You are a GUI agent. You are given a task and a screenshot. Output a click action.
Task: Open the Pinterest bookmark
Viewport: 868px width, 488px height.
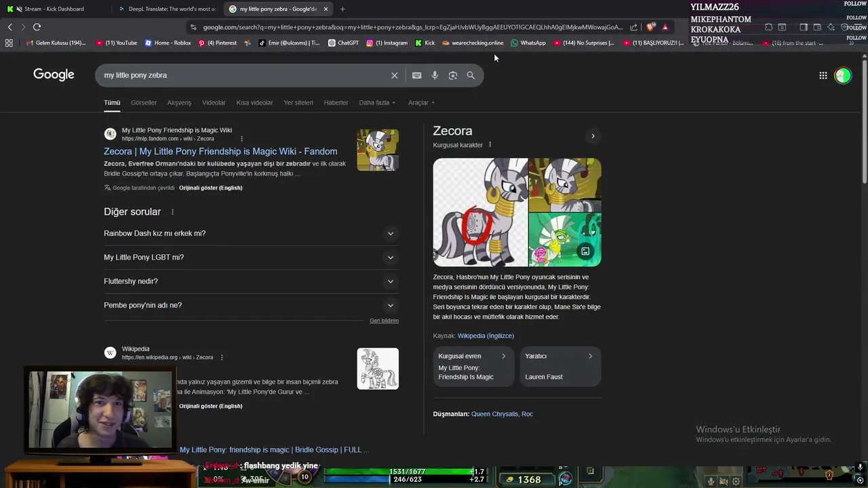click(x=217, y=43)
